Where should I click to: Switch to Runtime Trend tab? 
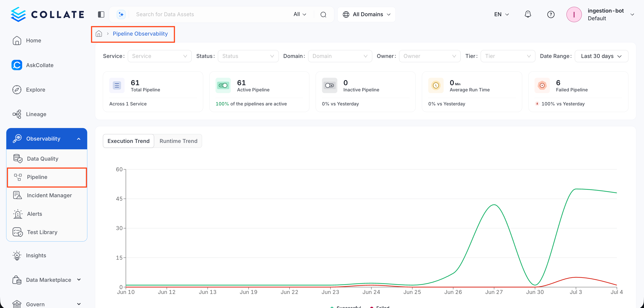pos(178,141)
